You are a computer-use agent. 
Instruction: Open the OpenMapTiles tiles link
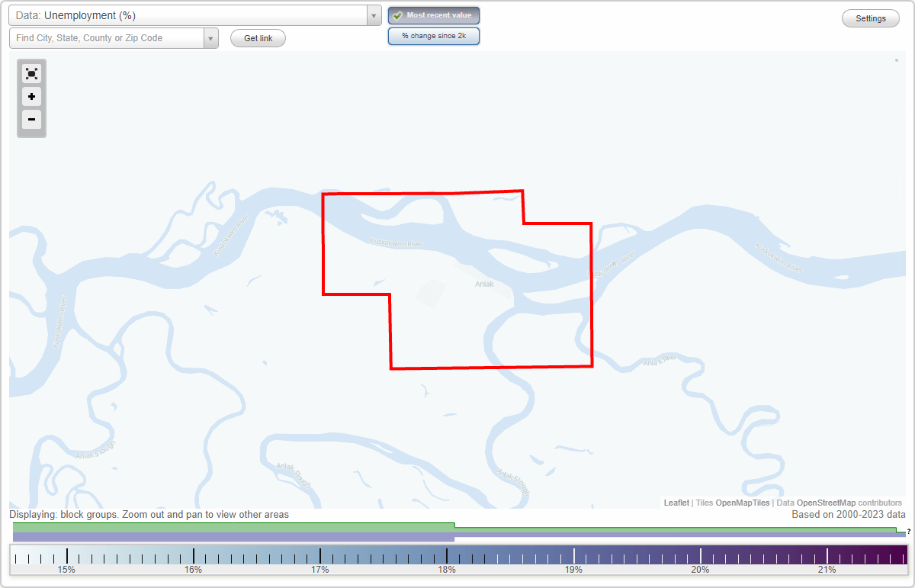point(743,503)
